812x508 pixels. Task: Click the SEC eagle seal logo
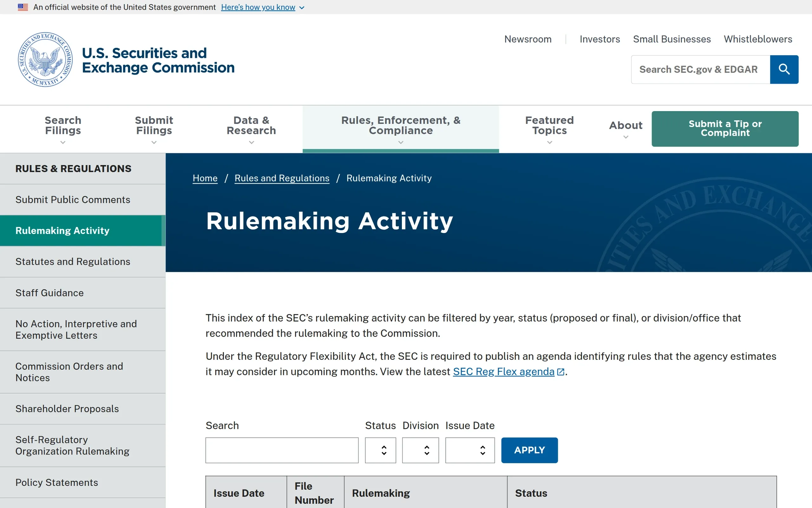coord(45,59)
